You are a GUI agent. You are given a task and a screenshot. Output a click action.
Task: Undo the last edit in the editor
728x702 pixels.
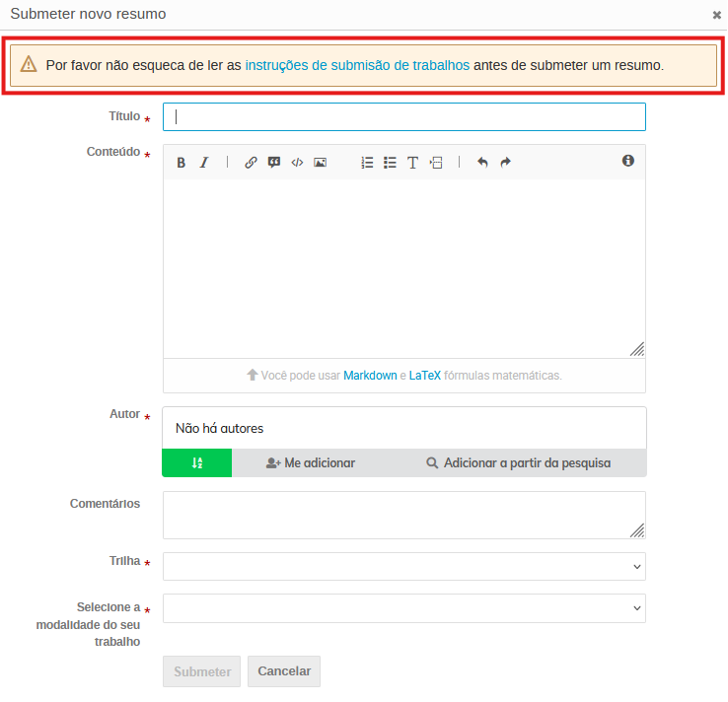coord(482,163)
